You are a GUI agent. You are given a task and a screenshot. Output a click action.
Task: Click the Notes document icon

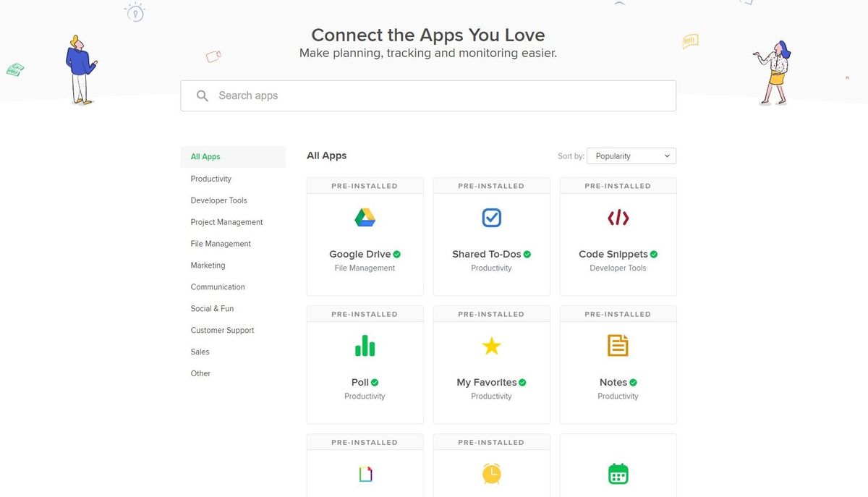coord(618,346)
